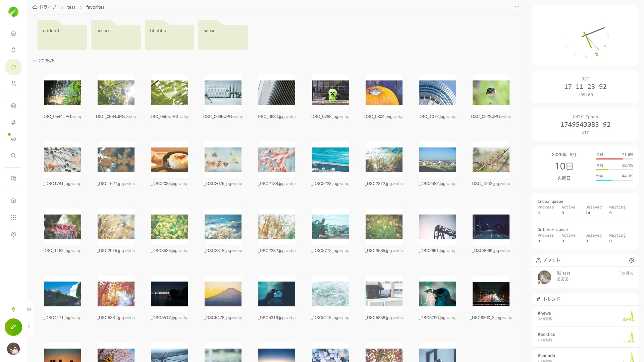
Task: Select _DSC2915.jpg.webp thumbnail
Action: (116, 227)
